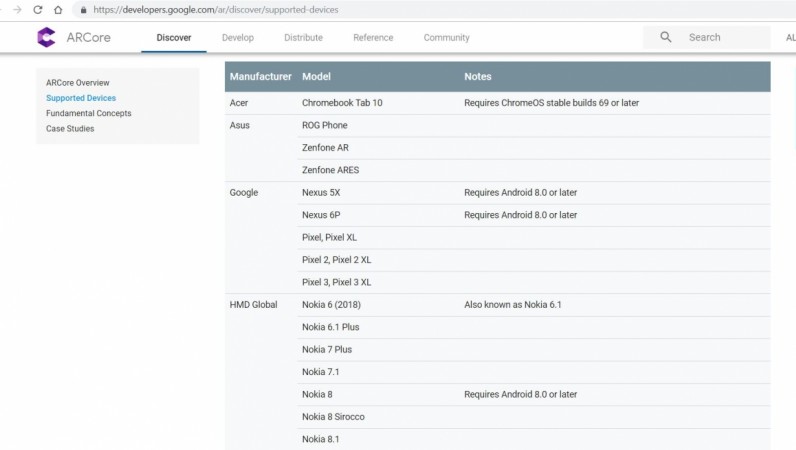Open the Distribute tab
The width and height of the screenshot is (796, 450).
pos(304,38)
